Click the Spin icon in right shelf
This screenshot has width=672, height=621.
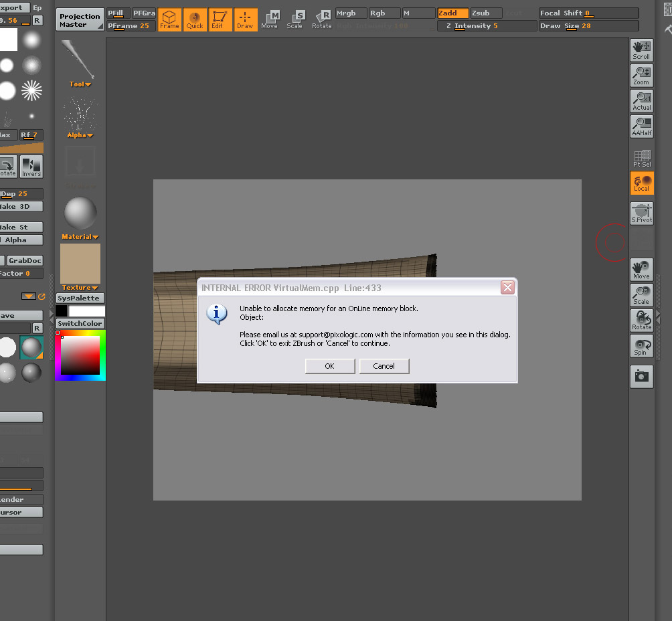(642, 346)
